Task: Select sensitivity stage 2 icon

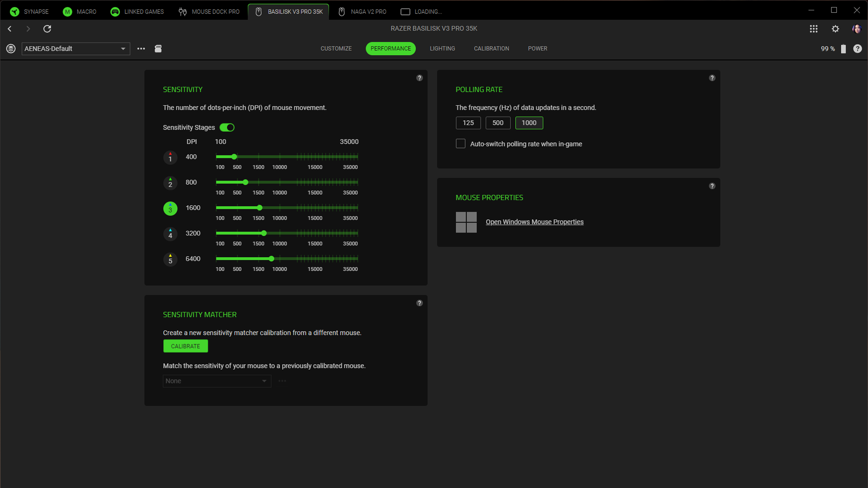Action: [x=170, y=183]
